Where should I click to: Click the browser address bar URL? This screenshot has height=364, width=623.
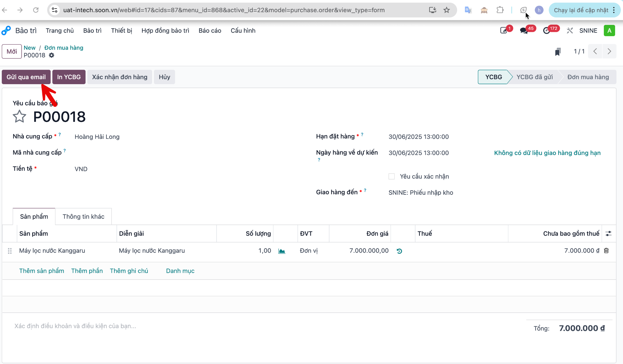[x=224, y=10]
